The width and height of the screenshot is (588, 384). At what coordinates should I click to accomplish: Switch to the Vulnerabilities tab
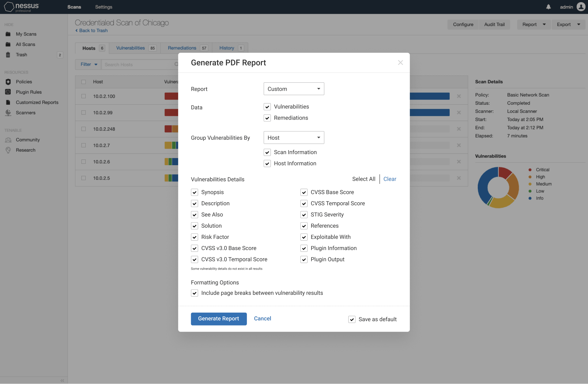pos(131,48)
